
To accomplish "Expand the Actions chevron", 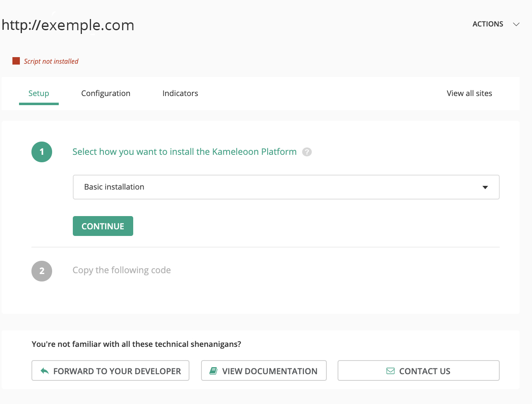I will click(516, 24).
